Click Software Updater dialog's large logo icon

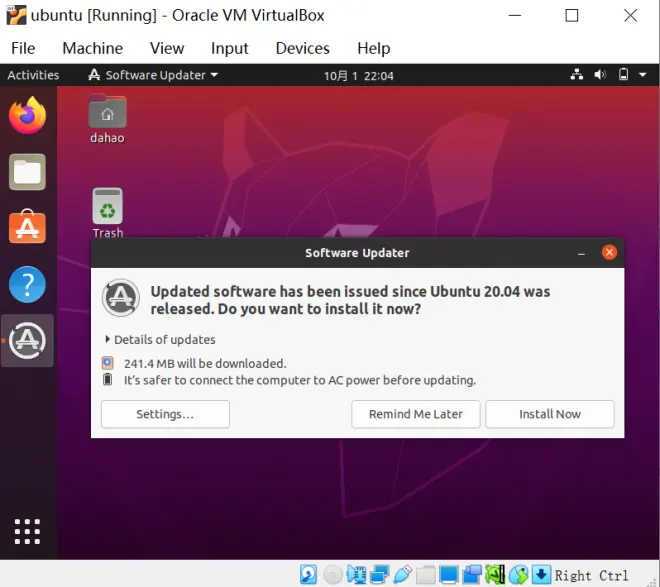(121, 297)
